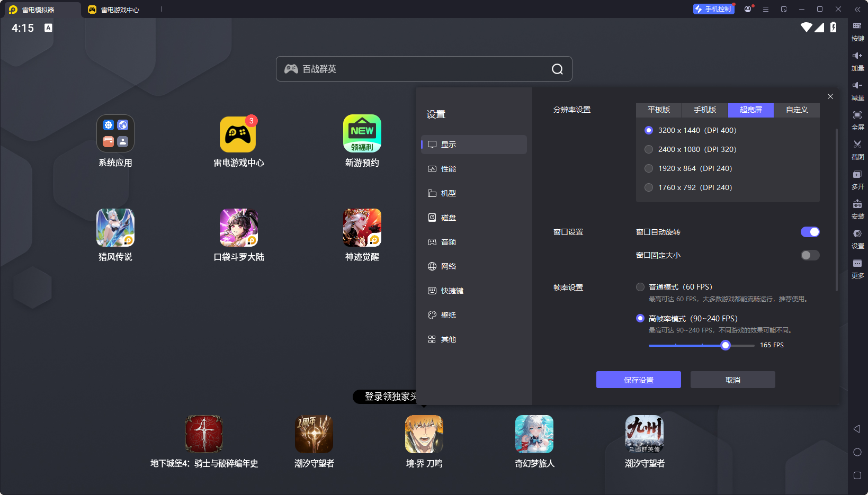The image size is (868, 495).
Task: Close the 设置 dialog with the X
Action: click(830, 96)
